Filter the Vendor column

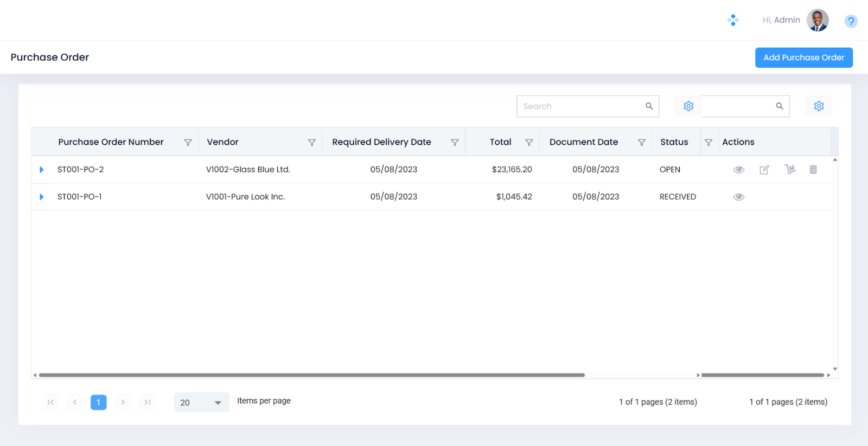click(x=312, y=142)
